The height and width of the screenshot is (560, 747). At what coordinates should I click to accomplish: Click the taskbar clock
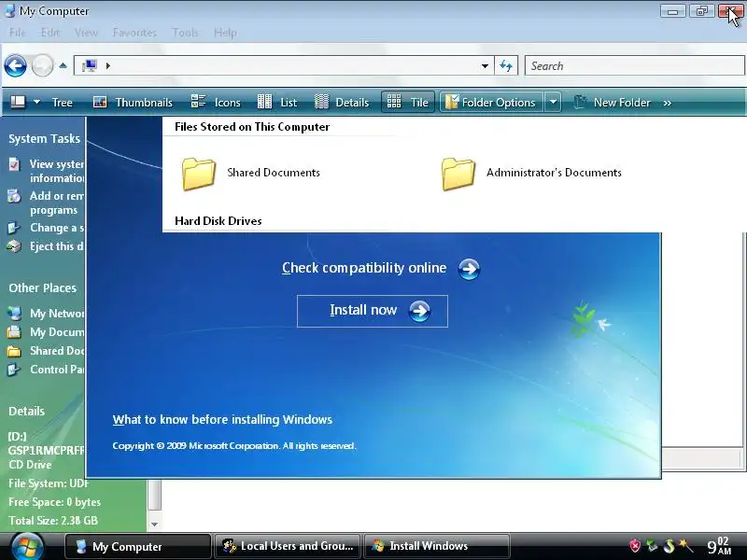point(719,546)
